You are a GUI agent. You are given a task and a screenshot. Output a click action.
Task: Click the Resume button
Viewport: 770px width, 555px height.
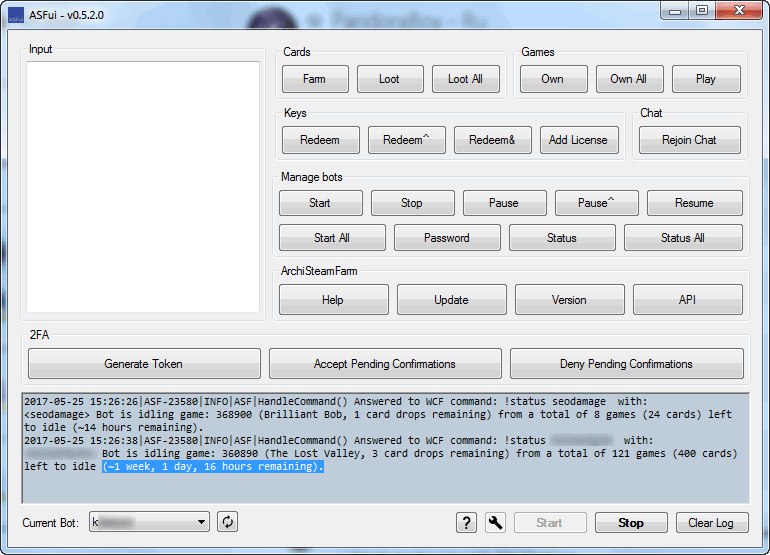point(694,203)
